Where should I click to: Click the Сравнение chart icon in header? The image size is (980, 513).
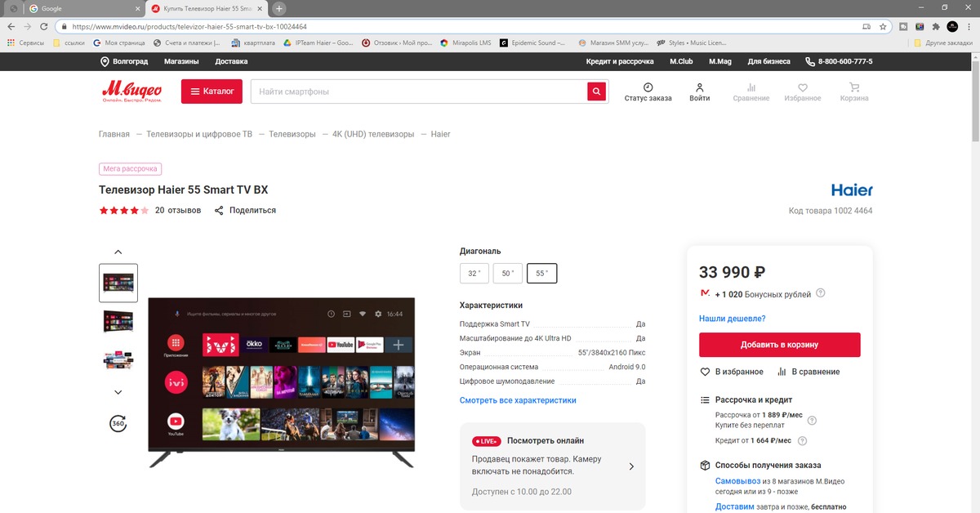[751, 87]
